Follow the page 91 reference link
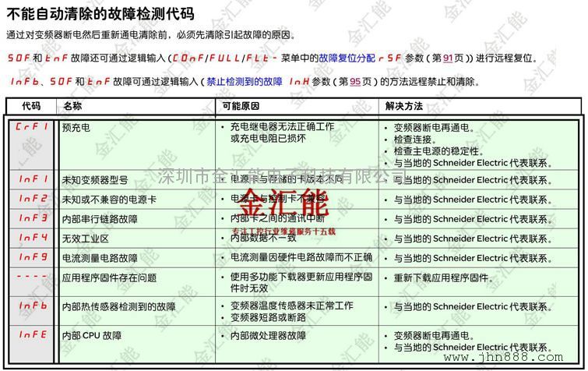The height and width of the screenshot is (371, 588). coord(448,58)
